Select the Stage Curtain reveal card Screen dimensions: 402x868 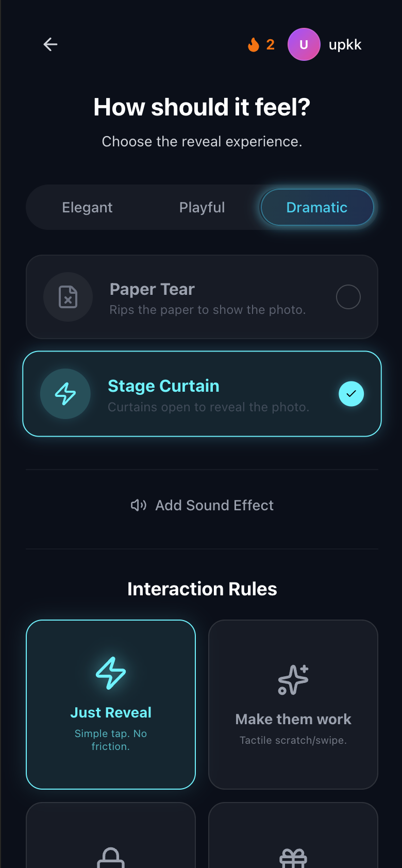[x=202, y=394]
